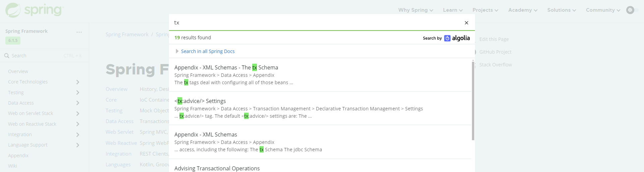Toggle the dark mode theme switch
Screen dimensions: 644x172
coord(631,10)
